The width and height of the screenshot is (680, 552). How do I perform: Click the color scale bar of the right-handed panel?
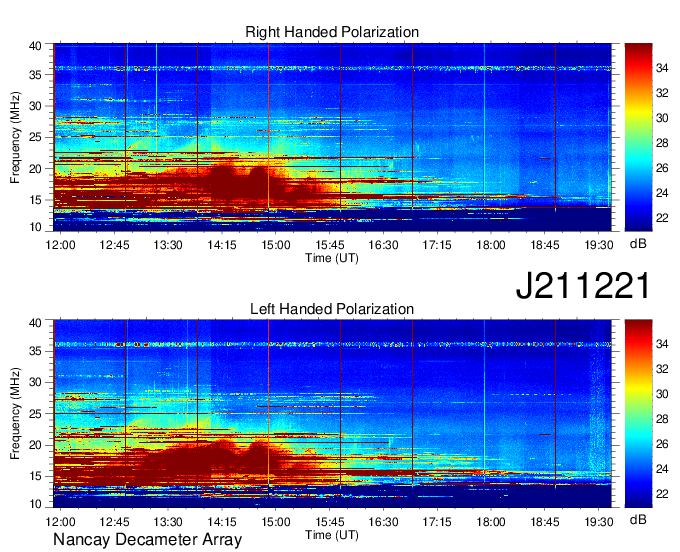638,137
